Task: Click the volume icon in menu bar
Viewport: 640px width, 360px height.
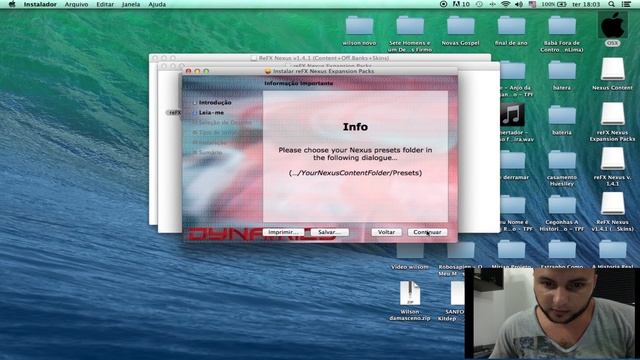Action: click(518, 4)
